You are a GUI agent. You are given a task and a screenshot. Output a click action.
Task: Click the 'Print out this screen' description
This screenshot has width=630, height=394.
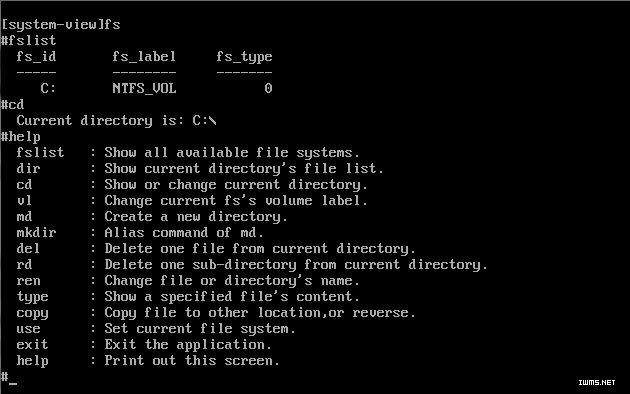(x=192, y=361)
